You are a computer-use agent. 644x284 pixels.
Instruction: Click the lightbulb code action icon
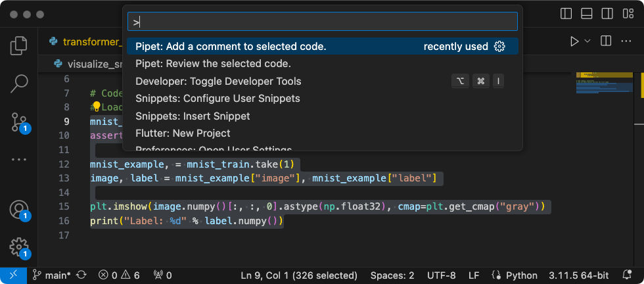click(97, 106)
